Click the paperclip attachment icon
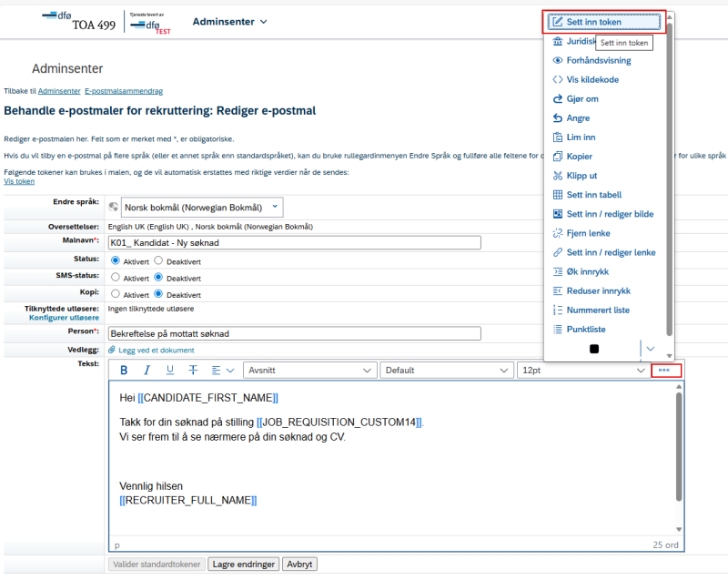The image size is (728, 580). click(112, 350)
